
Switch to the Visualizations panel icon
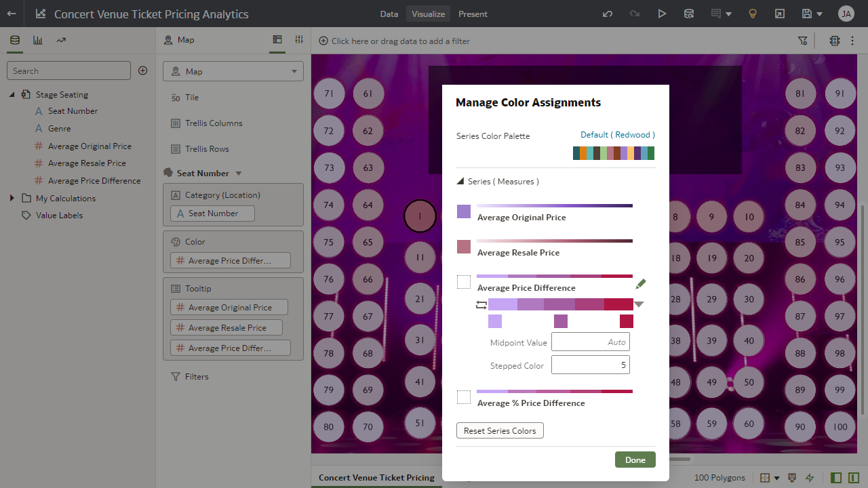click(37, 40)
